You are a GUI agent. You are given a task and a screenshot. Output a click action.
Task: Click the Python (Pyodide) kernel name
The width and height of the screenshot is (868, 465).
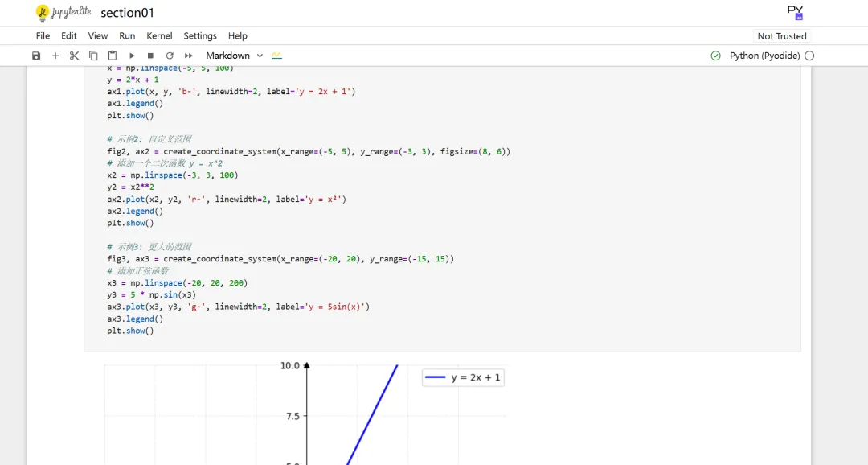tap(764, 56)
